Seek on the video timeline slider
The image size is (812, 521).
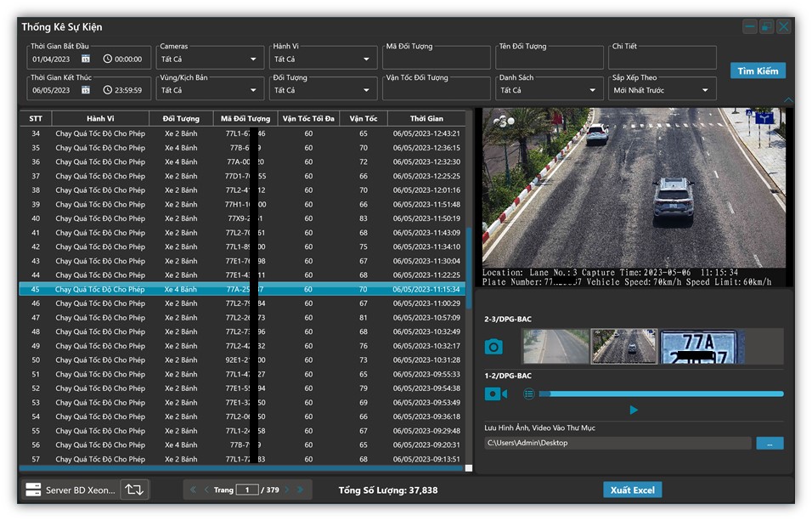[x=661, y=394]
